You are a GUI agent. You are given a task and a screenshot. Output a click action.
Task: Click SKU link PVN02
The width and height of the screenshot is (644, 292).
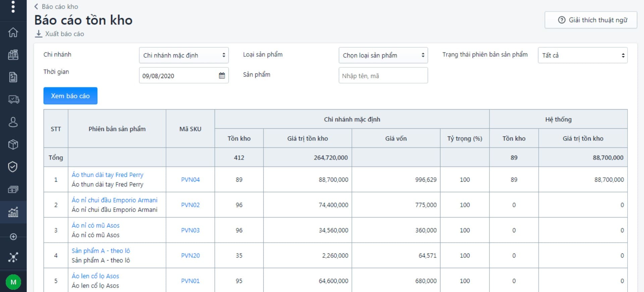[190, 205]
